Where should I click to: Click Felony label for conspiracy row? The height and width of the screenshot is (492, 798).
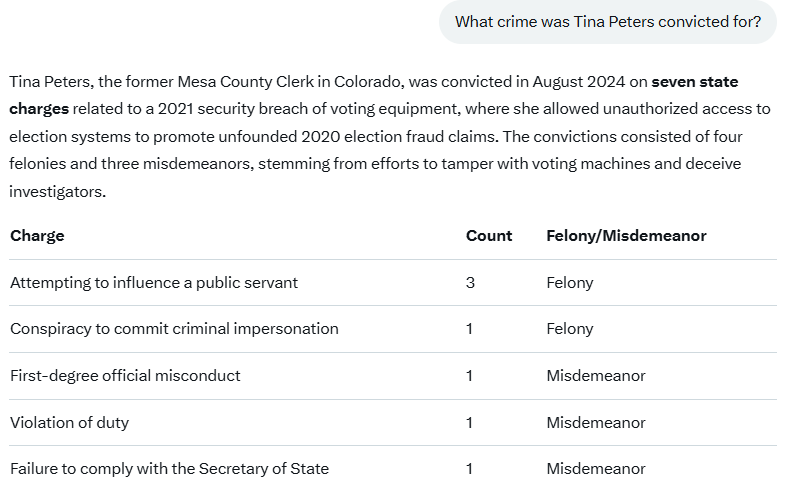[569, 329]
